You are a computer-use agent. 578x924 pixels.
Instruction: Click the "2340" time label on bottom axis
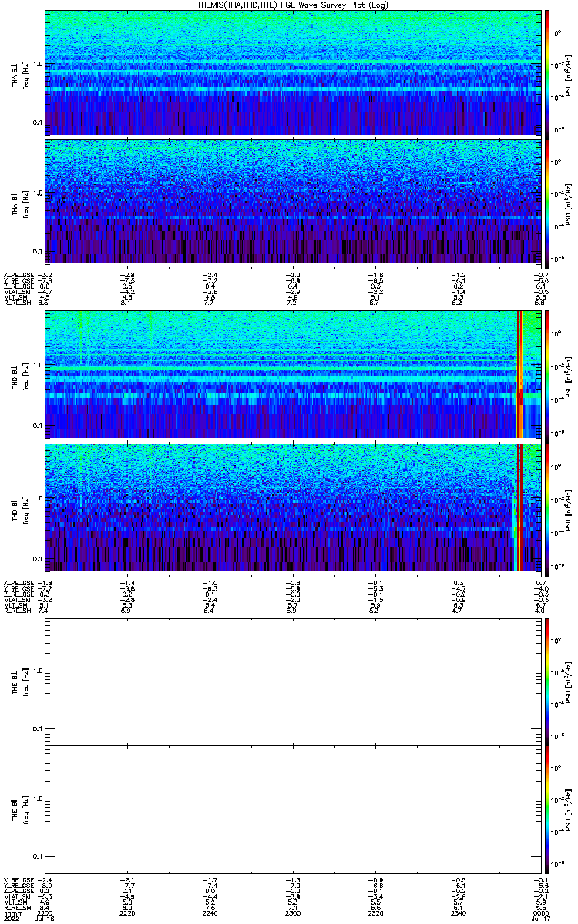(x=458, y=912)
